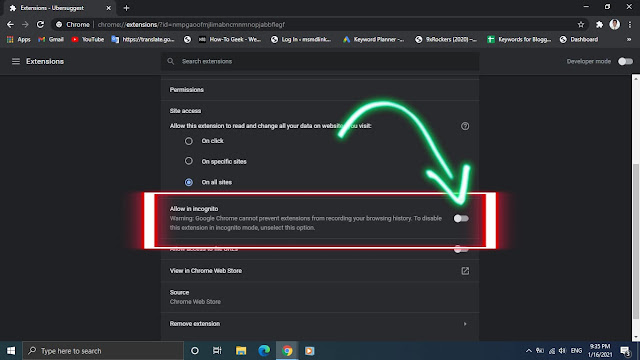Open the new tab plus button

click(x=126, y=8)
